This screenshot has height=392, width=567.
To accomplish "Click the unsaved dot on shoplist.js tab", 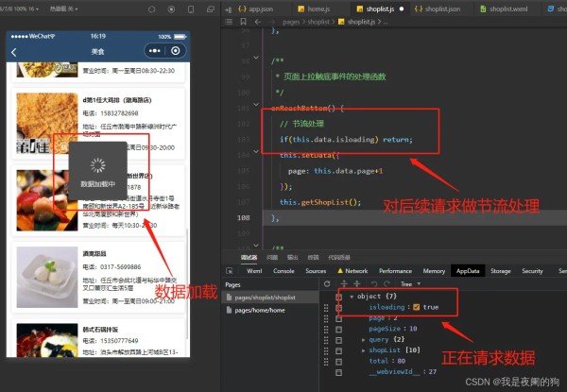I will click(402, 9).
